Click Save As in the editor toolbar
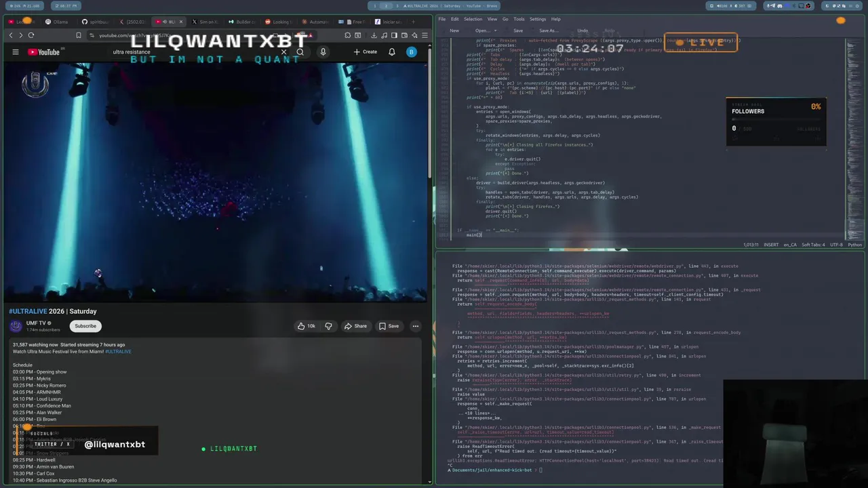868x488 pixels. [548, 30]
